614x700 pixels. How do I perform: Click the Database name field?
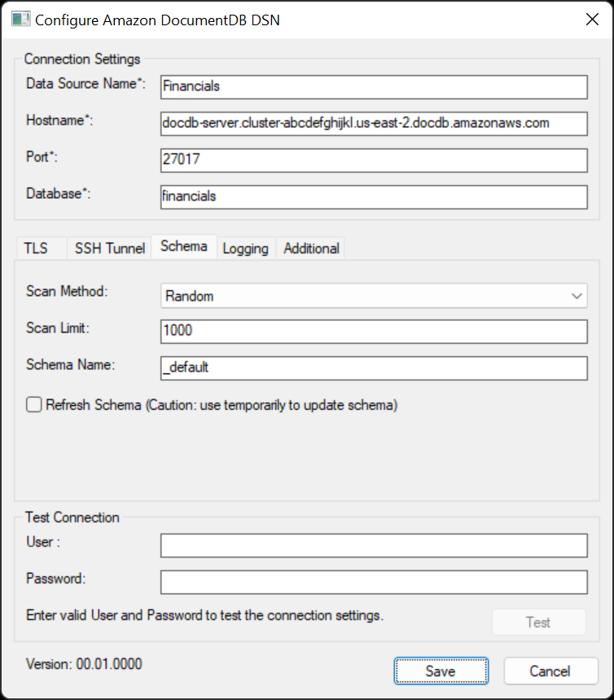coord(374,197)
